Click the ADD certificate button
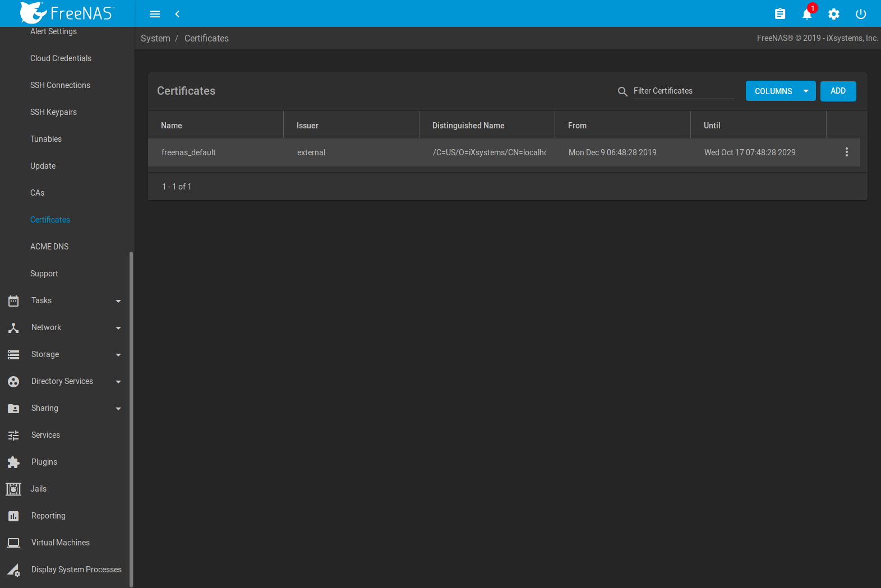 [838, 91]
